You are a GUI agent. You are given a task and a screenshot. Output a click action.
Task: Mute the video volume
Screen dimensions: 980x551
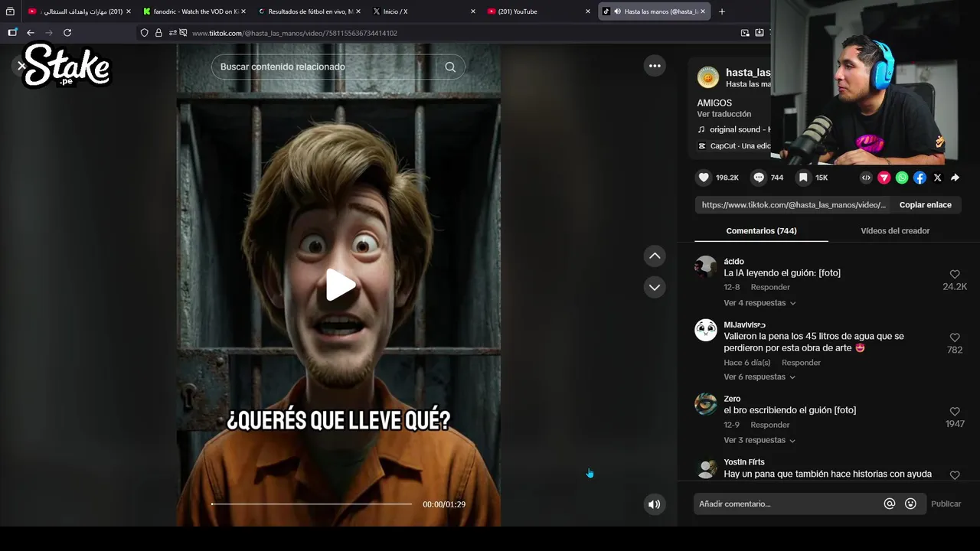[x=654, y=504]
